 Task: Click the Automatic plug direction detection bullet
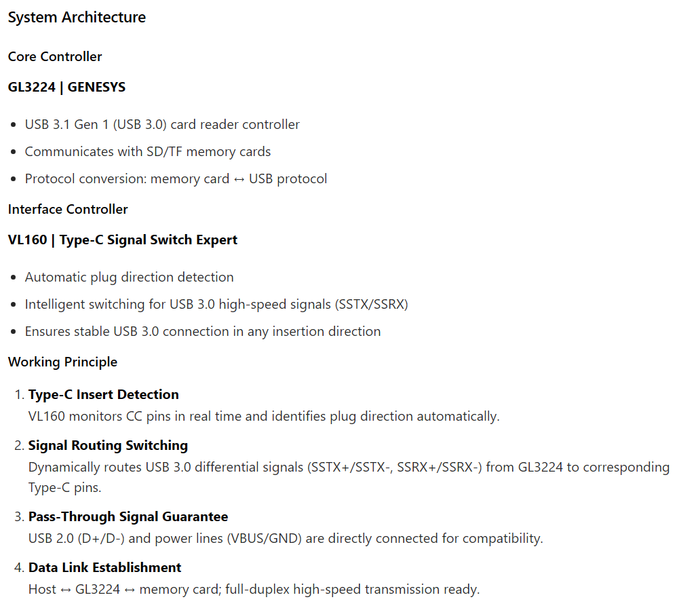[129, 277]
